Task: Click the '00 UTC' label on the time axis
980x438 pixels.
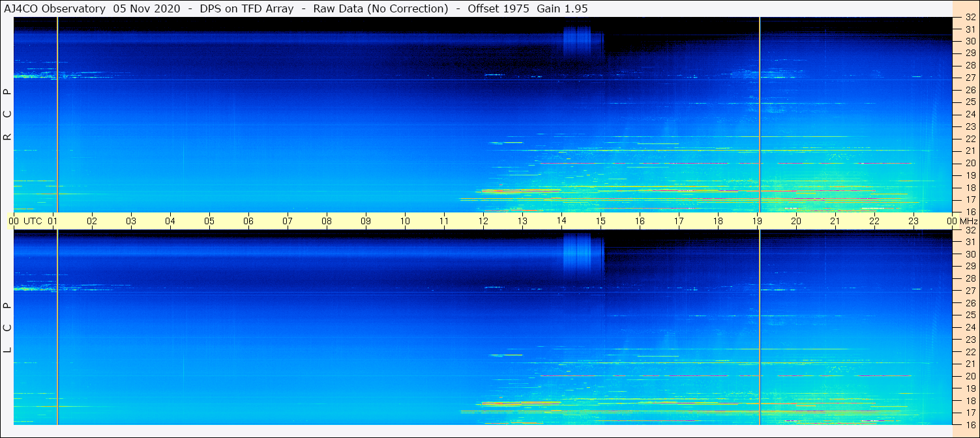Action: tap(25, 221)
